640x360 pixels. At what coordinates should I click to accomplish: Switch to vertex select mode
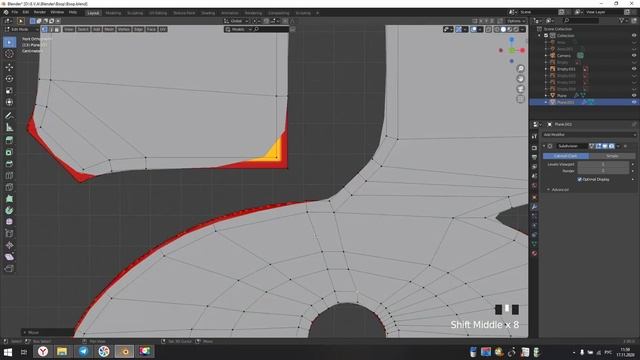pyautogui.click(x=44, y=29)
